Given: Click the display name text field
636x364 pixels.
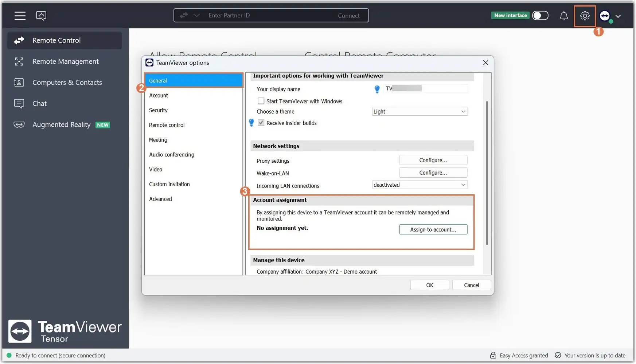Looking at the screenshot, I should click(426, 88).
